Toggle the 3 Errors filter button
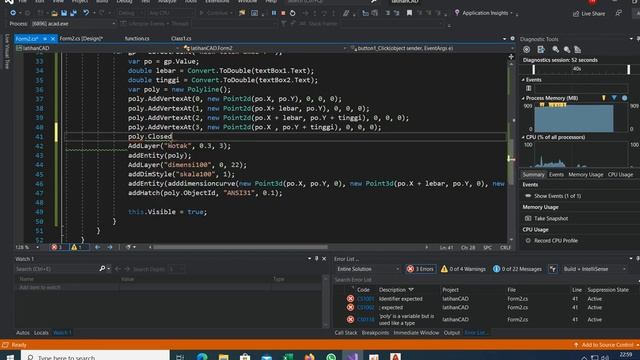640x360 pixels. 420,269
